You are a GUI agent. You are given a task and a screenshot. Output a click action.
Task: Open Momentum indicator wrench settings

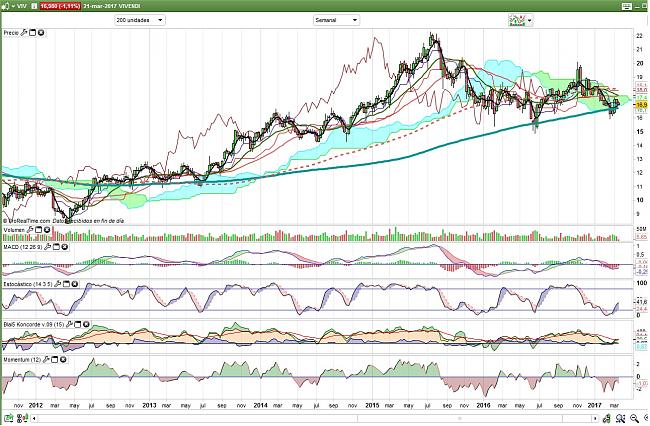[x=46, y=360]
